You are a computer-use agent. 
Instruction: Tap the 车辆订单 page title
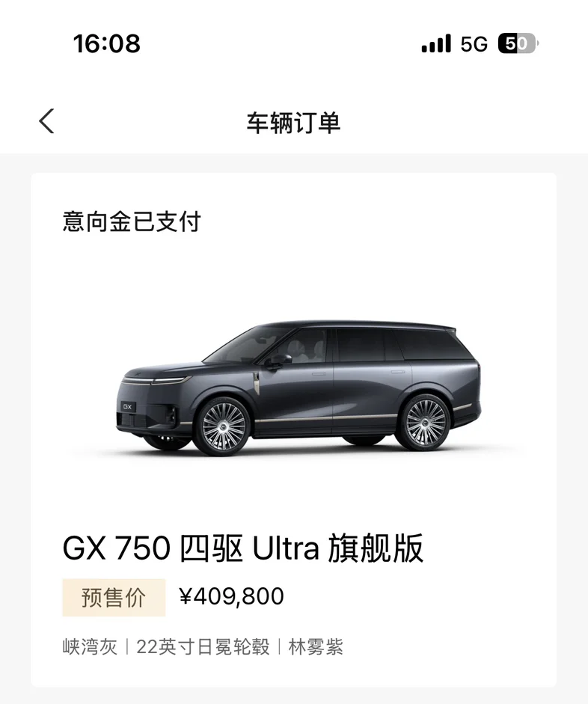[293, 122]
